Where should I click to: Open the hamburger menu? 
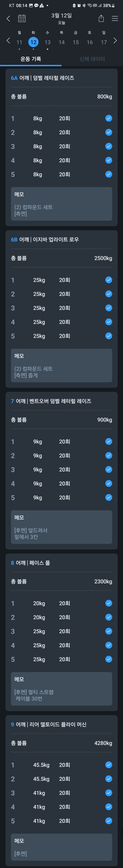point(115,19)
